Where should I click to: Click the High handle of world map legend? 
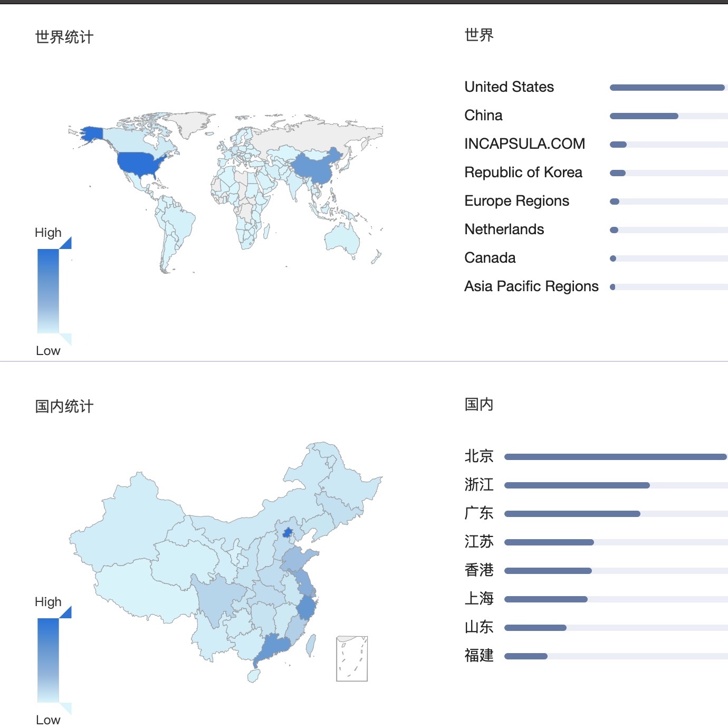click(65, 243)
